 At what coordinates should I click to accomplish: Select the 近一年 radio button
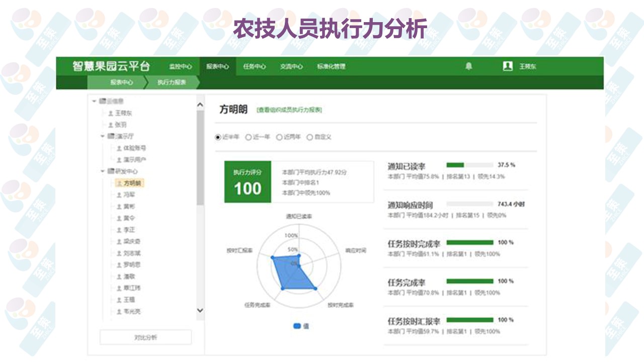tap(249, 137)
